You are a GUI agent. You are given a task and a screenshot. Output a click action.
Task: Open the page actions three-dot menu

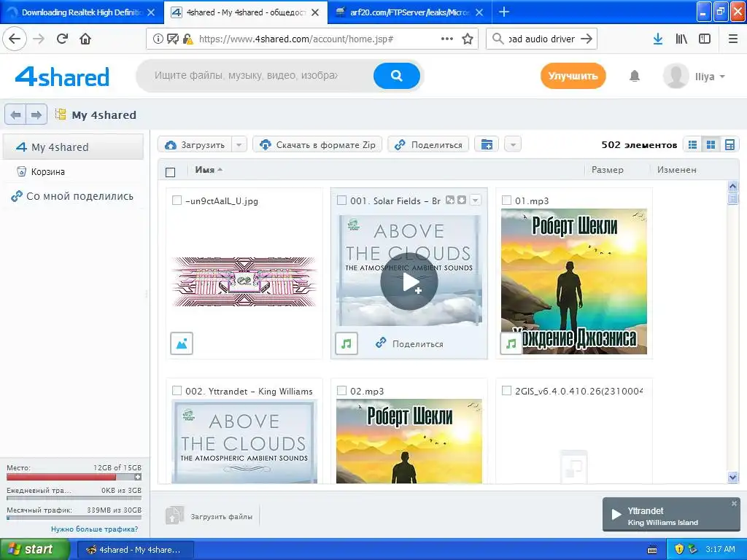447,39
